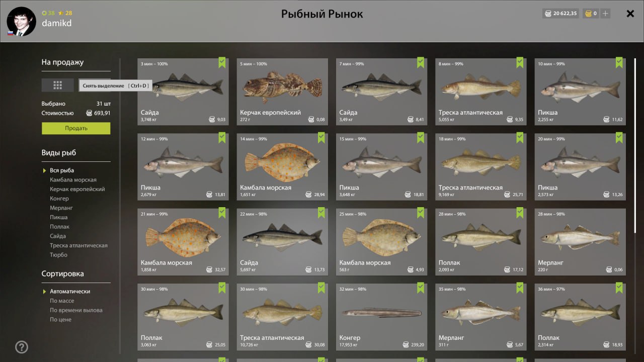The image size is (644, 362).
Task: Click the green Продать button
Action: [76, 128]
